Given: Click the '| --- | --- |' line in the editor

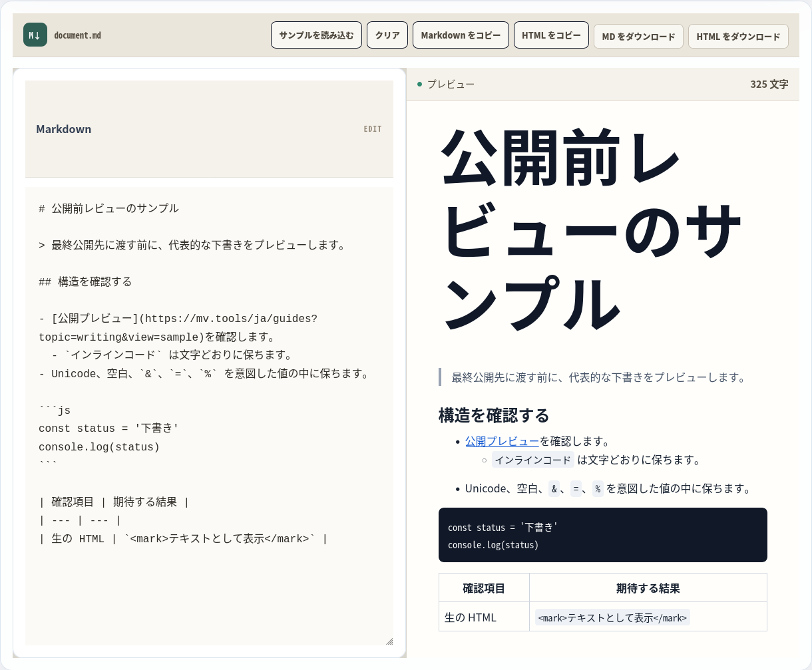Looking at the screenshot, I should [x=80, y=520].
